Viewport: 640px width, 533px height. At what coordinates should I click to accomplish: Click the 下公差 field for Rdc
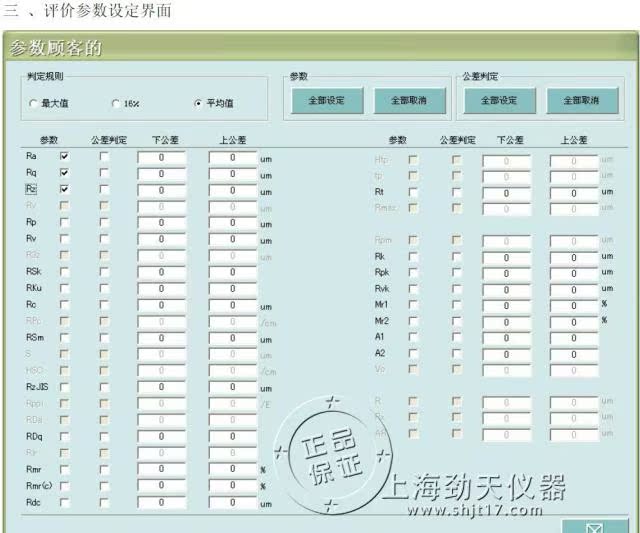pyautogui.click(x=161, y=503)
